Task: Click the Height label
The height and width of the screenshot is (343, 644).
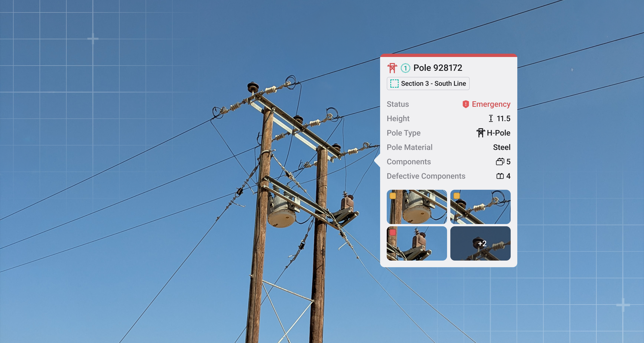Action: click(x=398, y=119)
